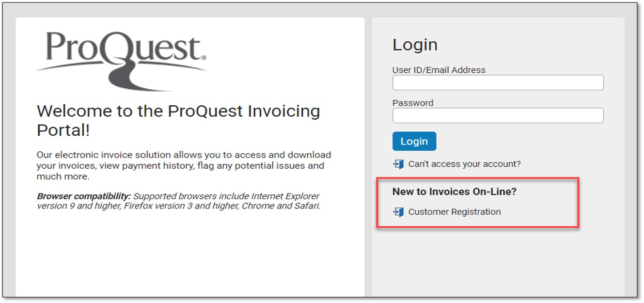Click the User ID/Email Address label

point(438,70)
